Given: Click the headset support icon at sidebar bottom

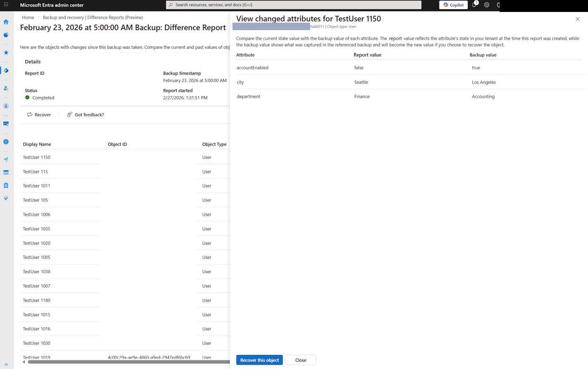Looking at the screenshot, I should pos(6,198).
